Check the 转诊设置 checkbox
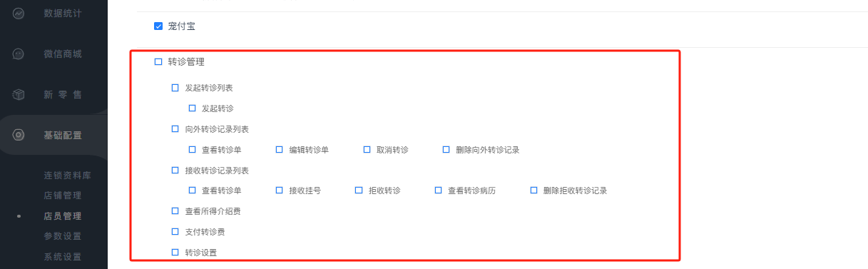868x269 pixels. [175, 252]
